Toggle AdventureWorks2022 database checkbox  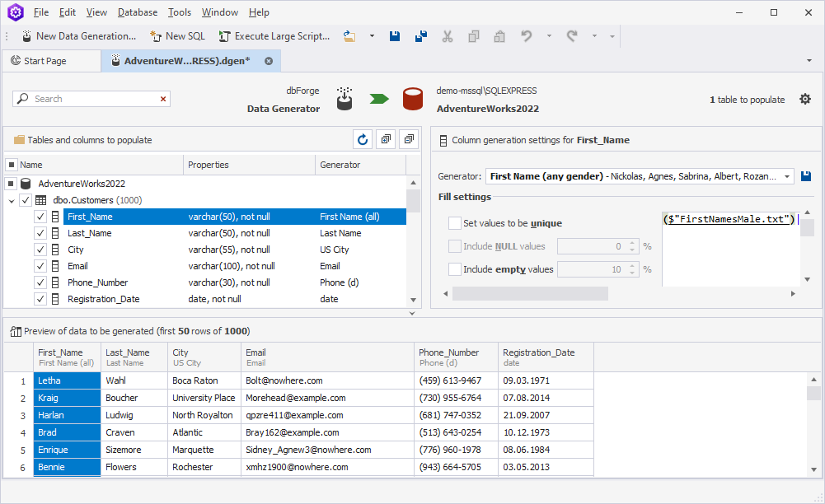pos(11,184)
